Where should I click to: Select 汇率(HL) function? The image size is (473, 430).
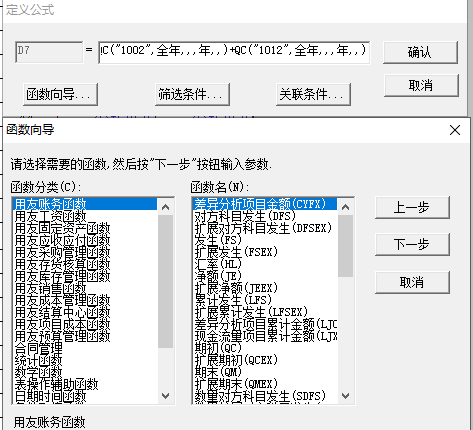coord(218,264)
